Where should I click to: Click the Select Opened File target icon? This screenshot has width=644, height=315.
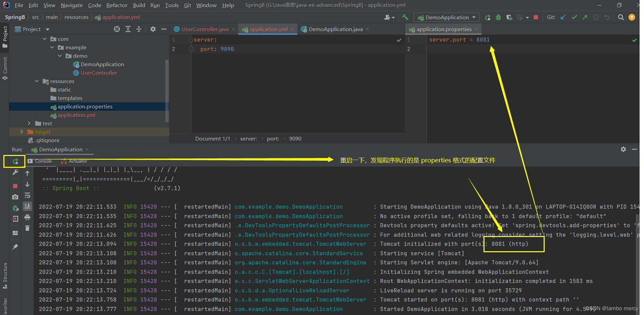click(117, 29)
